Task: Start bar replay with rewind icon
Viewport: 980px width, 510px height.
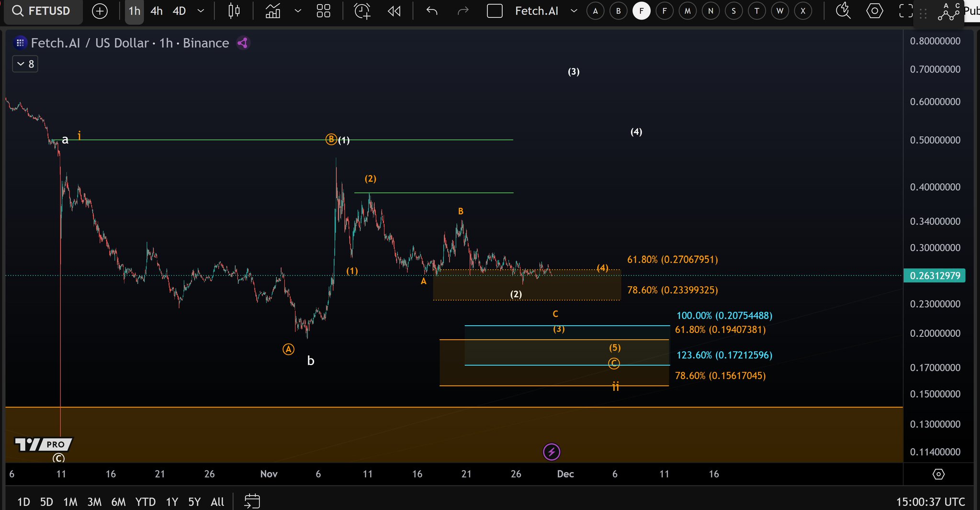Action: click(394, 11)
